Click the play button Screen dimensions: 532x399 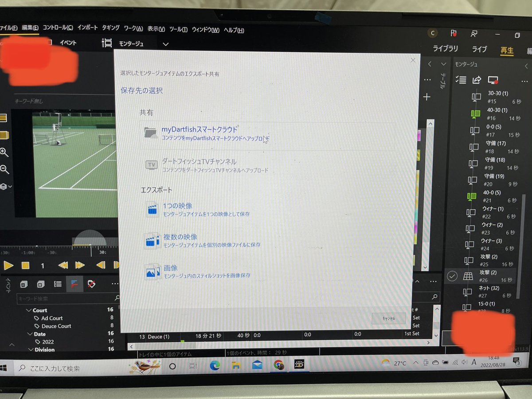tap(8, 265)
